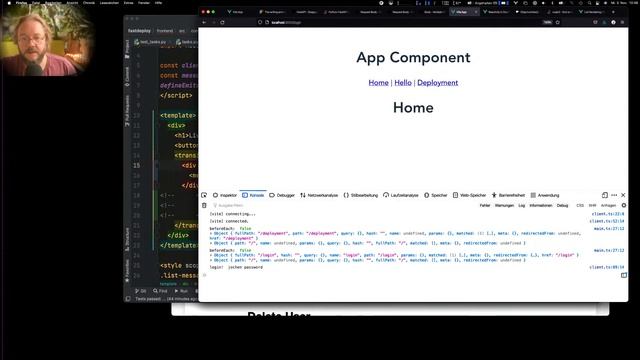640x360 pixels.
Task: Toggle the multi-line editor mode icon
Action: coord(624,276)
